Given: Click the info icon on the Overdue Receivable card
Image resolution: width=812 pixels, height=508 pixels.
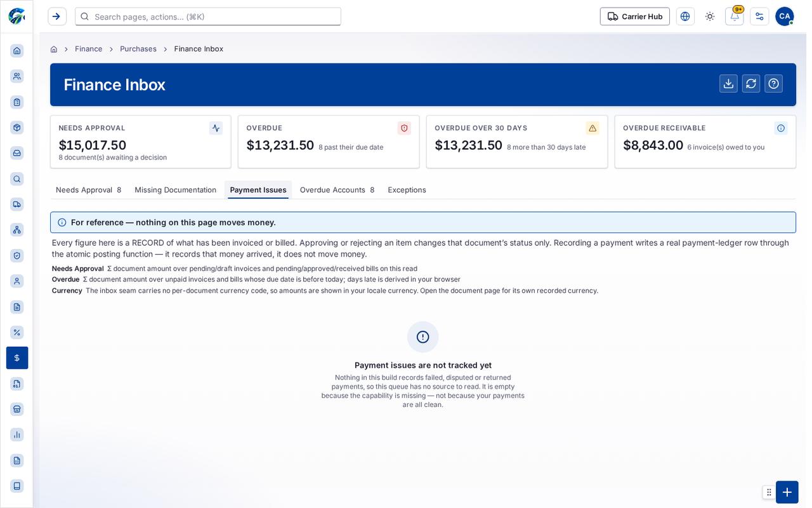Looking at the screenshot, I should coord(781,128).
